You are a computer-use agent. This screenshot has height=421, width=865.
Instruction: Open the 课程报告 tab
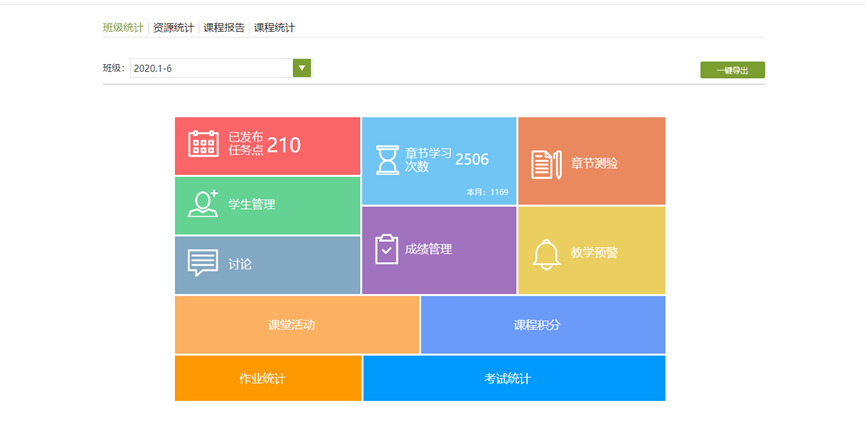[224, 28]
